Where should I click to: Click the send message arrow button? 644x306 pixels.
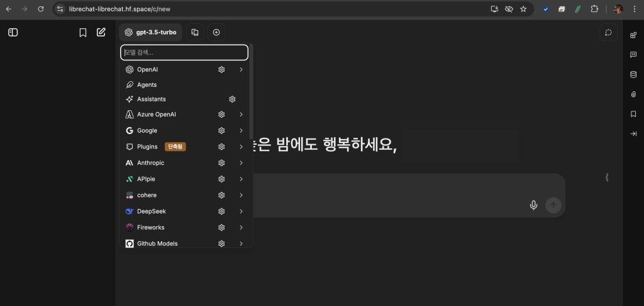(x=553, y=205)
